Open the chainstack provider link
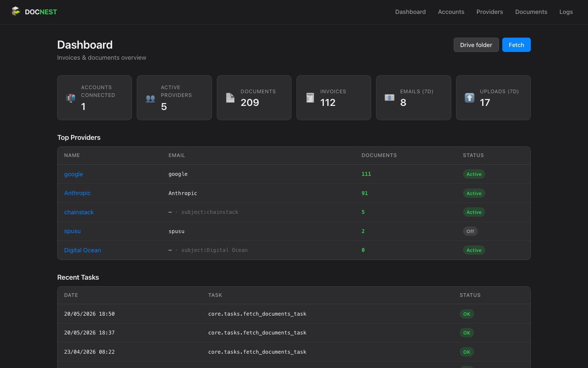 [x=79, y=212]
